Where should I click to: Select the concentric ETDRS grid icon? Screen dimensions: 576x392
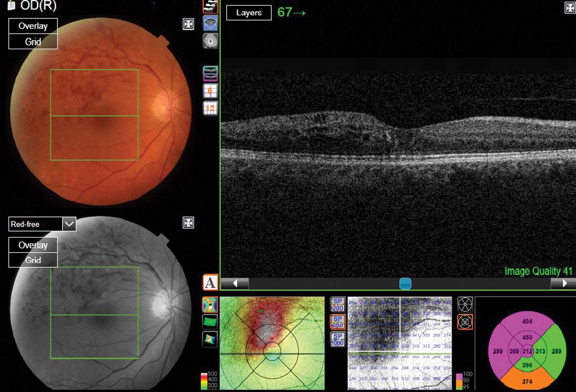(465, 322)
